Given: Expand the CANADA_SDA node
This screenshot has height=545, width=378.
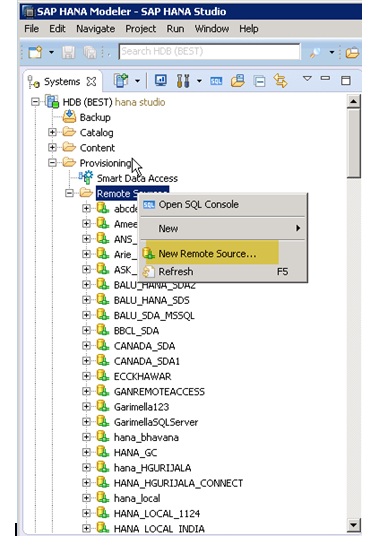Looking at the screenshot, I should (86, 345).
